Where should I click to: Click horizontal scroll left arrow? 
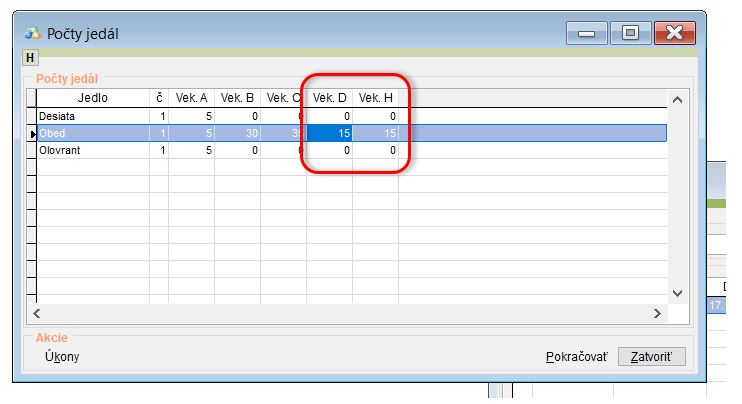click(x=35, y=313)
